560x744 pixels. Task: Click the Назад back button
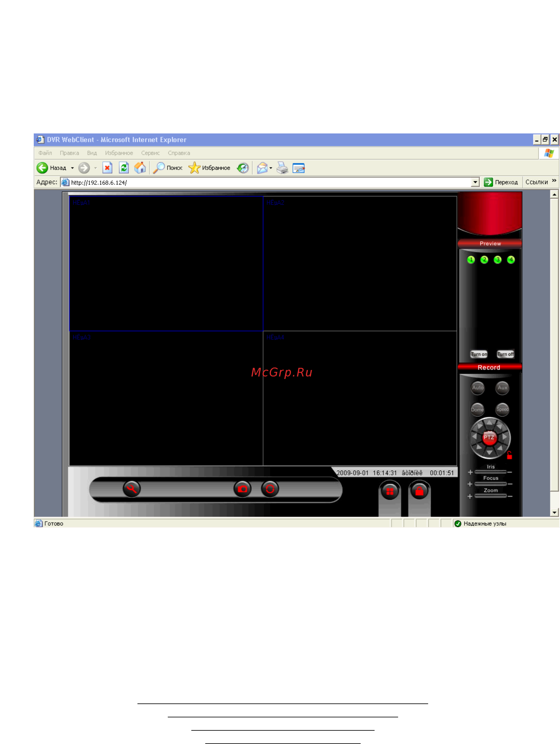51,168
